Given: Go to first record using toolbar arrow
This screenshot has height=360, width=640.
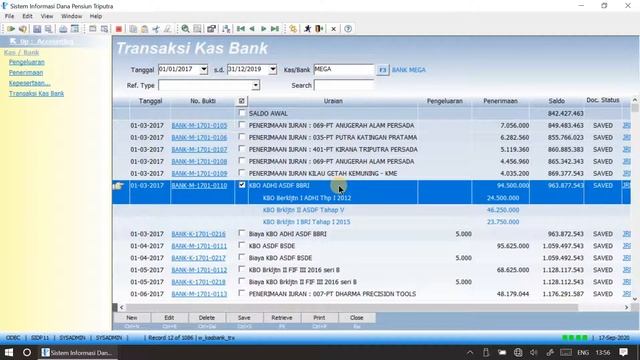Looking at the screenshot, I should coord(241,29).
